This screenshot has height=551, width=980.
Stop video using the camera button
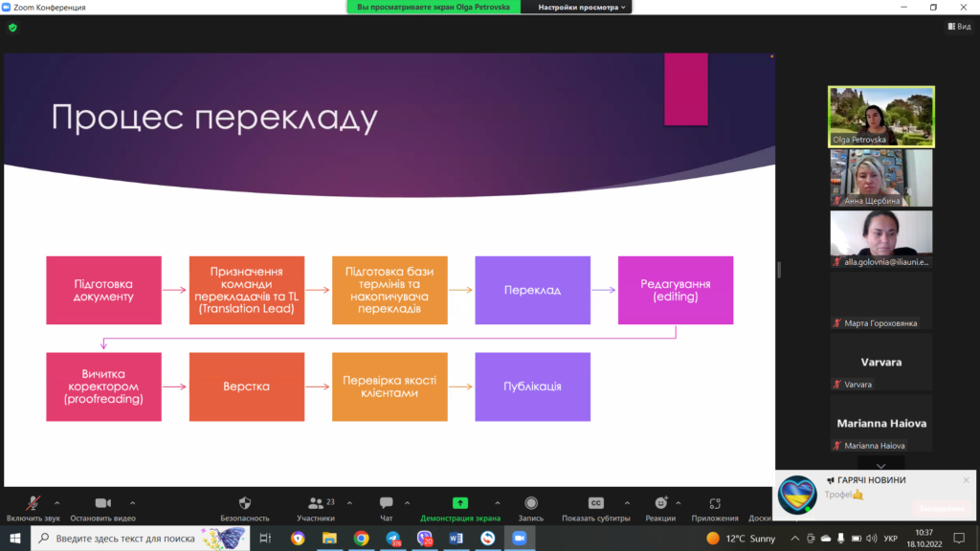coord(102,503)
